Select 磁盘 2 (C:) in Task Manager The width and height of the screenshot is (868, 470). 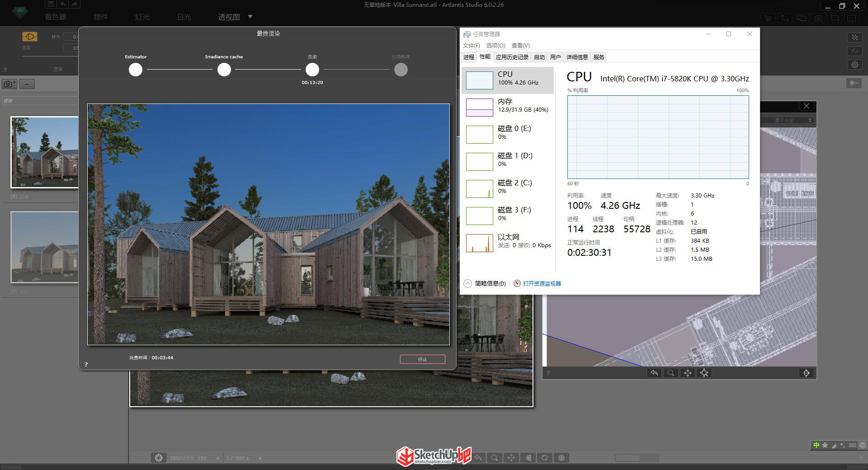pyautogui.click(x=508, y=188)
